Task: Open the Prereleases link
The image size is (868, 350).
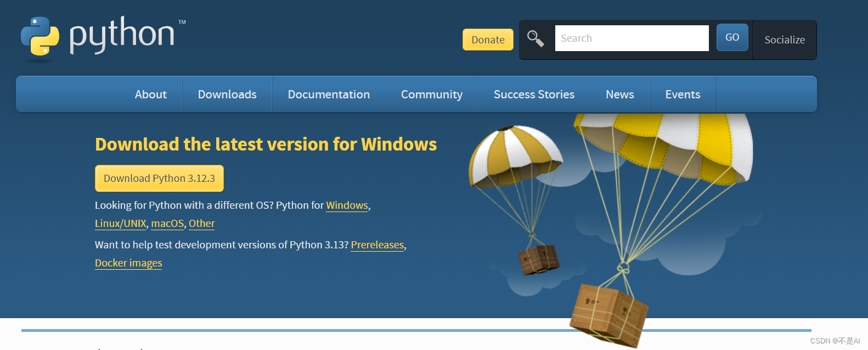Action: pyautogui.click(x=377, y=245)
